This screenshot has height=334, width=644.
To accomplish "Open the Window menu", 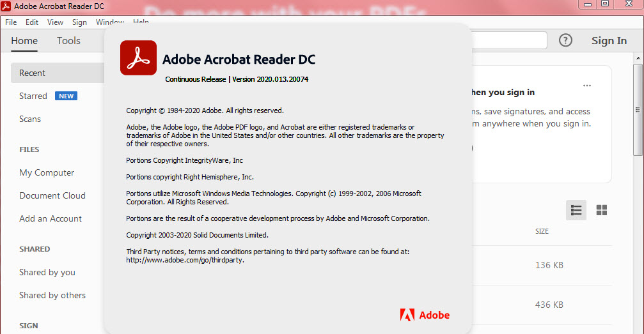I will [x=109, y=22].
